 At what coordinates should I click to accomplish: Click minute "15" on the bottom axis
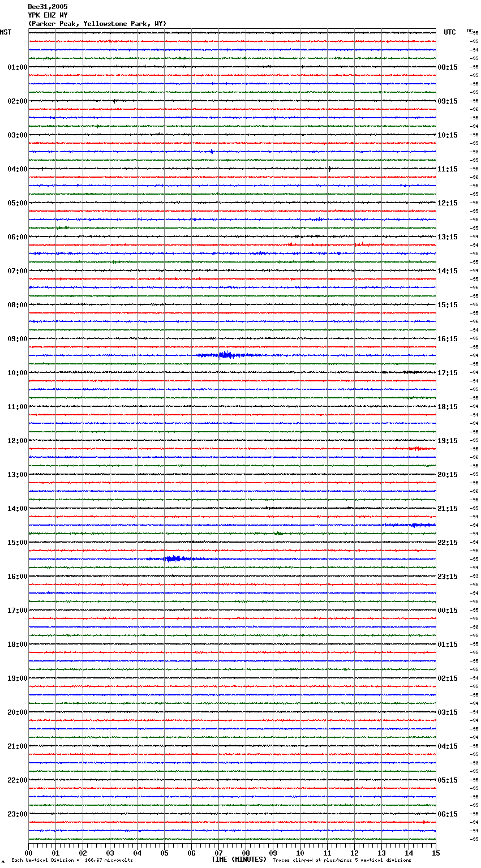[436, 853]
